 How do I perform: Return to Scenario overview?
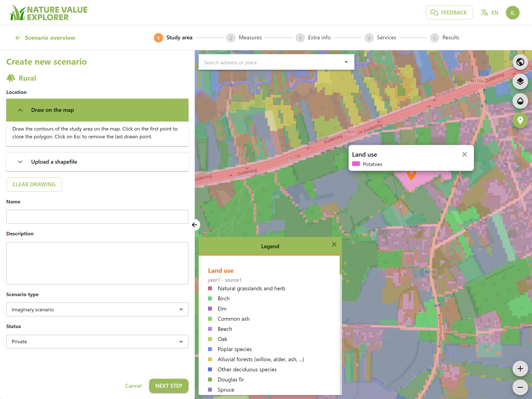50,38
